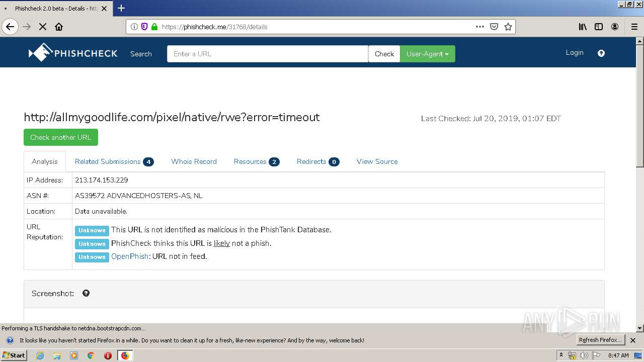The image size is (644, 362).
Task: Select the Phishcheck 2.0 beta browser tab
Action: 55,8
